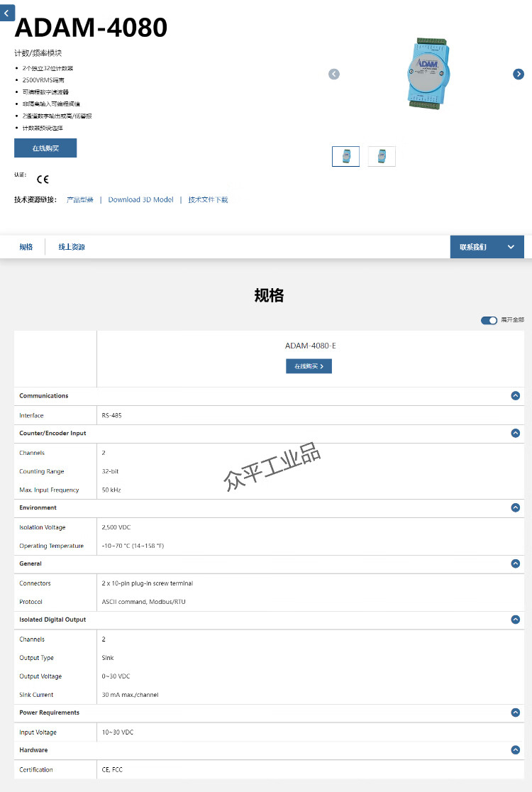Collapse the Isolated Digital Output section
Screen dimensions: 532x792
point(516,620)
